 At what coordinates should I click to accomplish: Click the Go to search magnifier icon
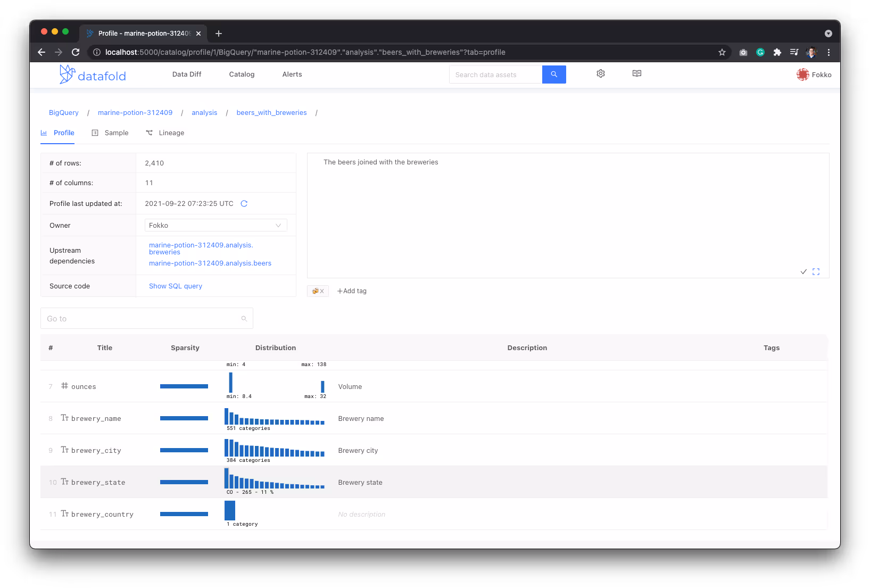tap(244, 319)
